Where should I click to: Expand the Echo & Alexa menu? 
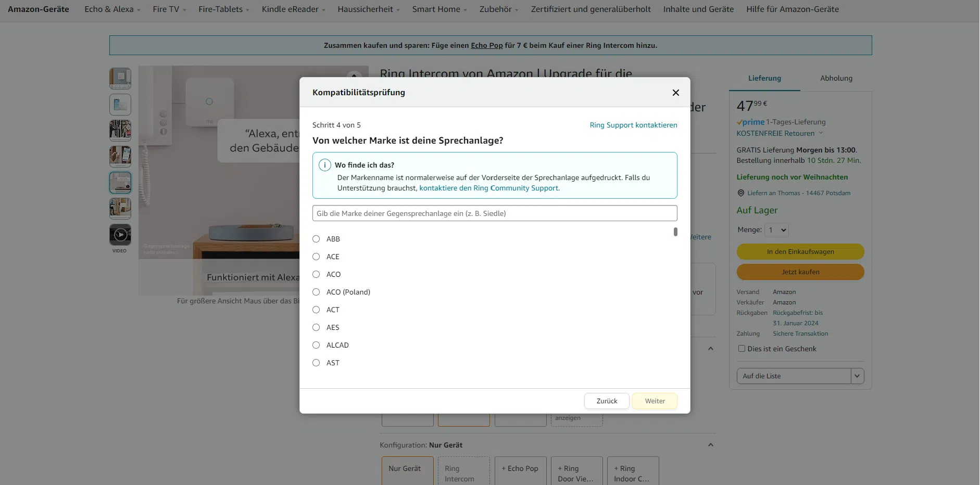pyautogui.click(x=112, y=9)
